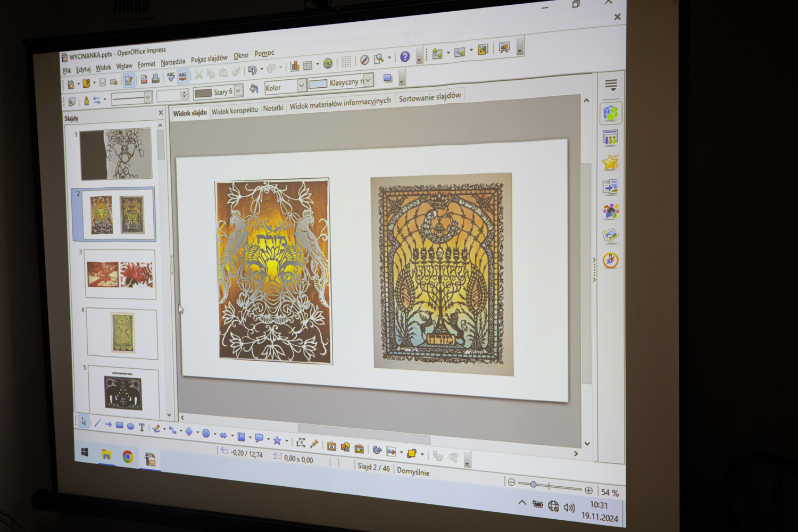This screenshot has width=798, height=532.
Task: Open the Fontwork Gallery icon
Action: tap(331, 446)
